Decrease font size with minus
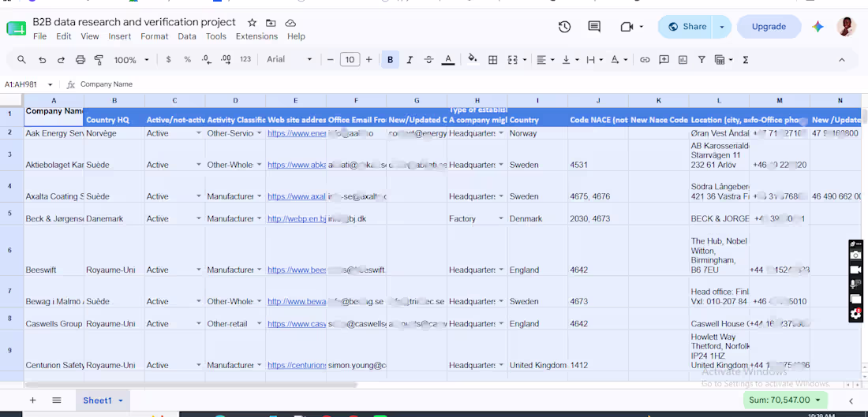This screenshot has width=868, height=417. click(331, 60)
